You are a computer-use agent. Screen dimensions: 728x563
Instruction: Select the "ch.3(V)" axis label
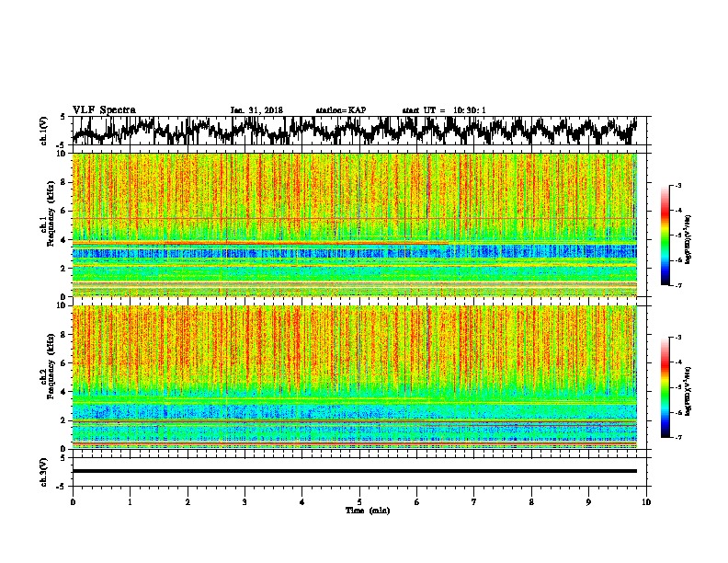click(43, 472)
